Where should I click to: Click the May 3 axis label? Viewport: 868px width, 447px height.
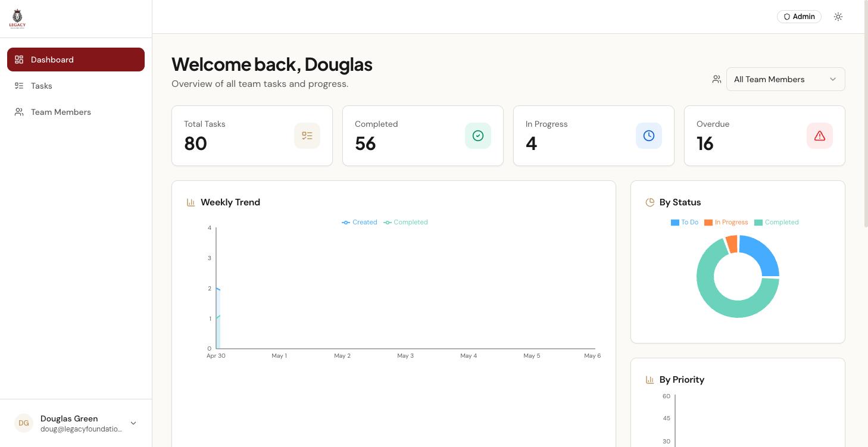[405, 355]
